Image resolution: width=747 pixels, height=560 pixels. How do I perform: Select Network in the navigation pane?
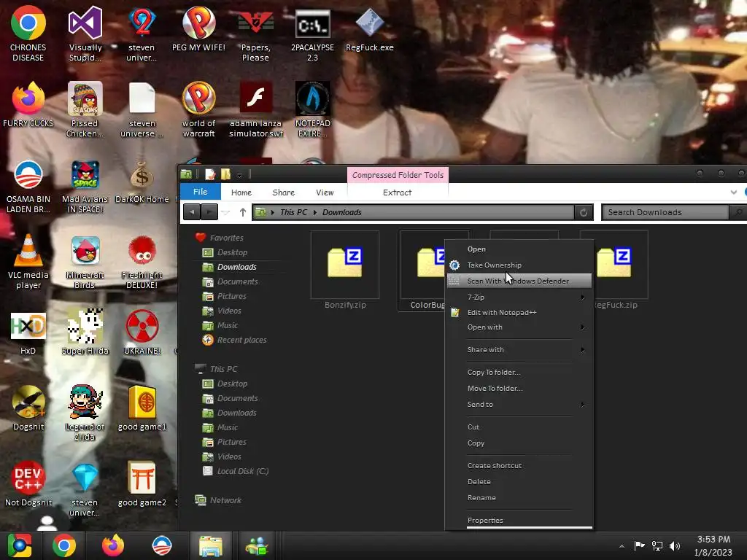coord(218,500)
